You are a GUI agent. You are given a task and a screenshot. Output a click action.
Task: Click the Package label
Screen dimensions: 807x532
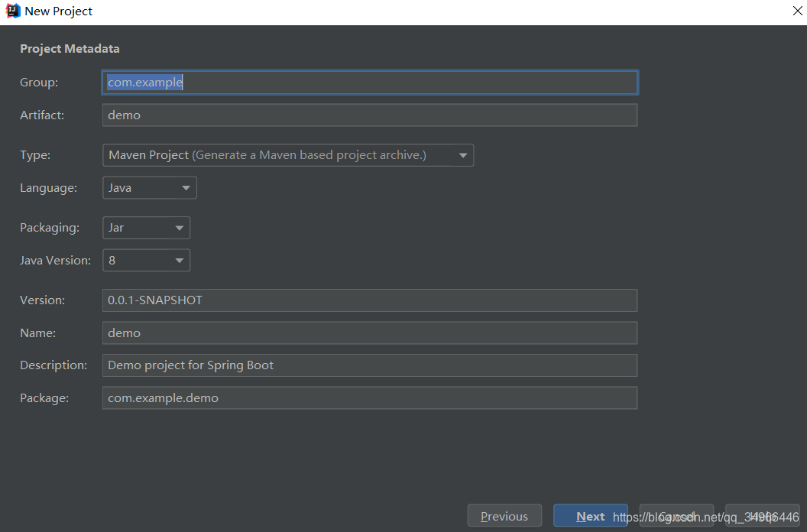pos(44,398)
